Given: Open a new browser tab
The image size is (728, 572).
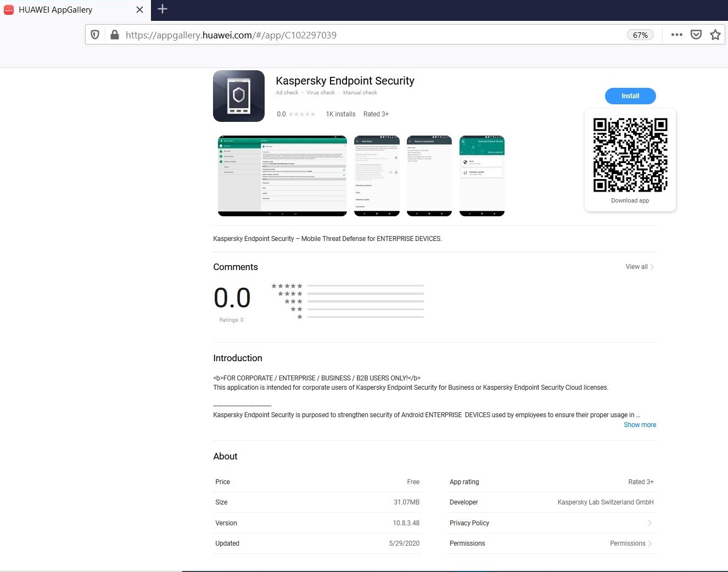Looking at the screenshot, I should (x=163, y=9).
